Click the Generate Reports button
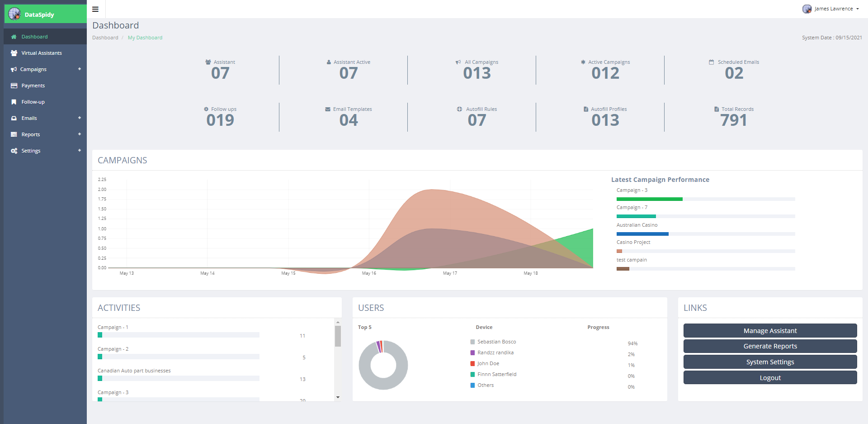The width and height of the screenshot is (868, 424). 770,346
